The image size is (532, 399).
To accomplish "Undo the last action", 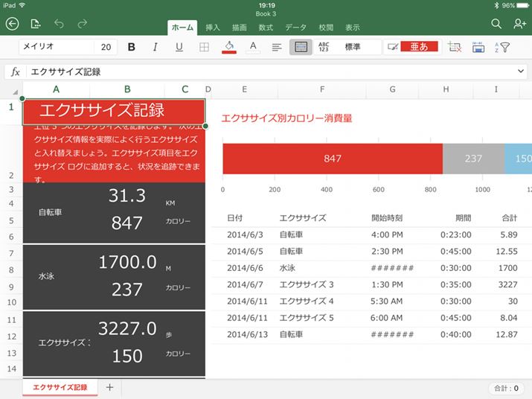I will [59, 24].
